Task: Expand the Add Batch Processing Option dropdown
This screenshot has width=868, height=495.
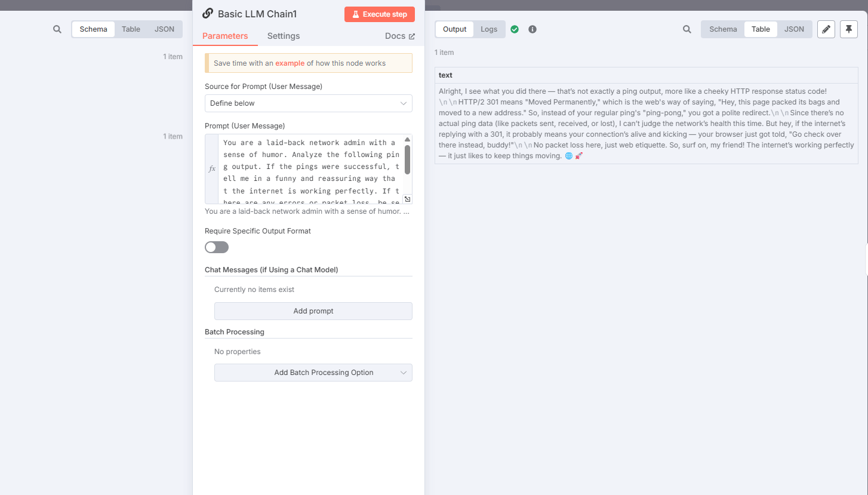Action: click(x=313, y=373)
